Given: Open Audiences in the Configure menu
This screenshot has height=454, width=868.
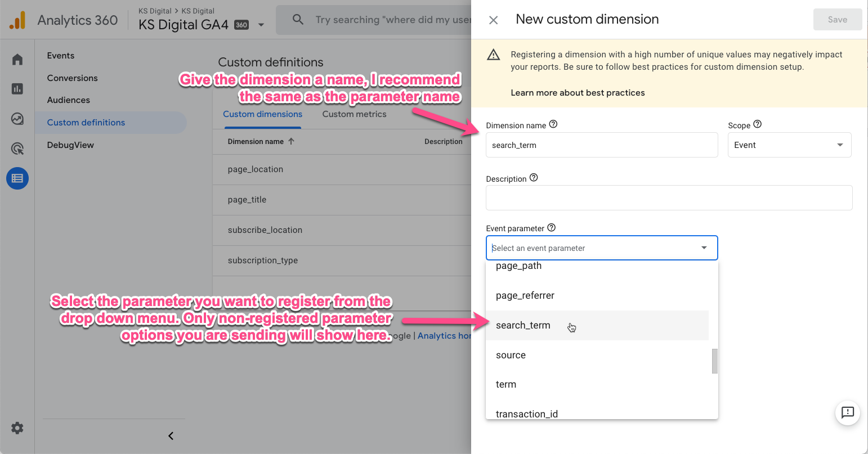Looking at the screenshot, I should 69,100.
